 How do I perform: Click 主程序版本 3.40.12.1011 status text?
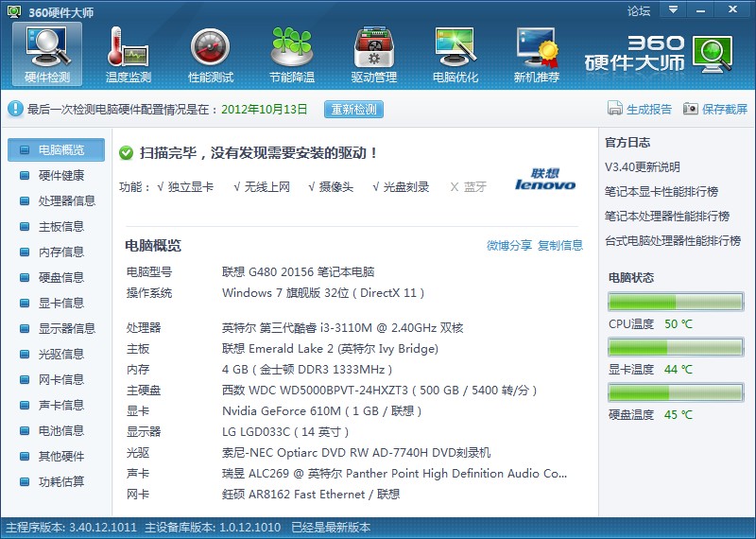(x=72, y=528)
